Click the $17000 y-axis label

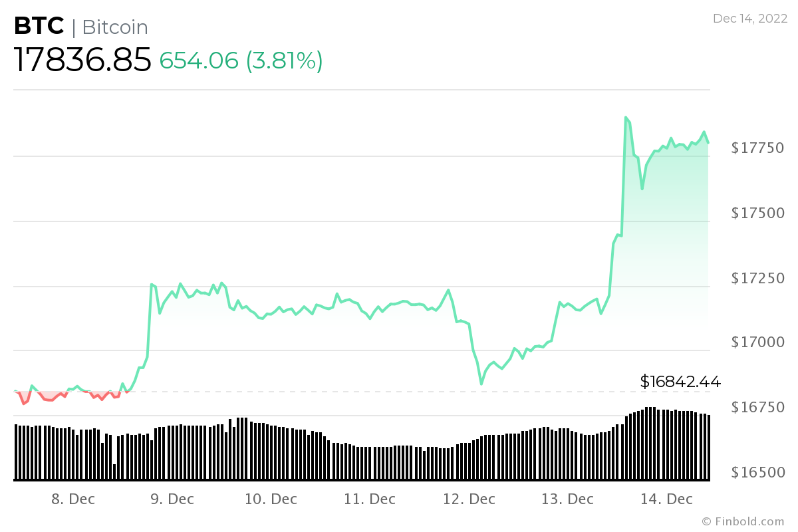coord(757,342)
